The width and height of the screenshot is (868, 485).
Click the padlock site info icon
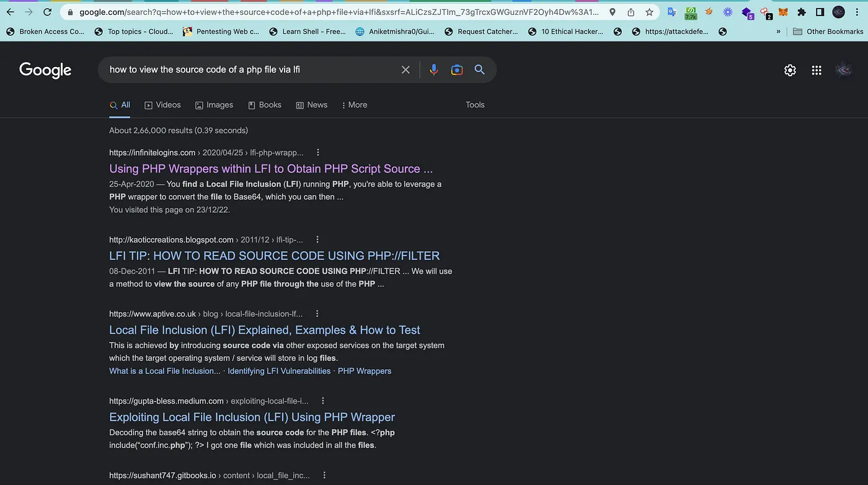click(70, 12)
